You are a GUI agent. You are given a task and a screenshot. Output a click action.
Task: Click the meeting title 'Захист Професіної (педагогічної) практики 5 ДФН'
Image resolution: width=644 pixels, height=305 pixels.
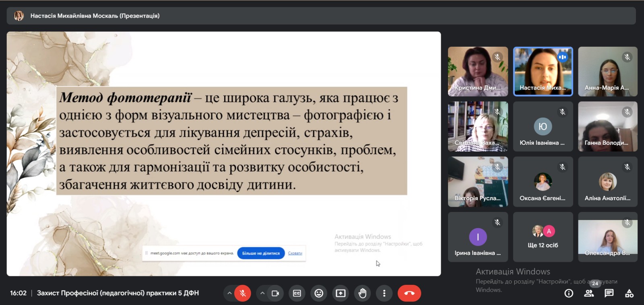point(118,293)
